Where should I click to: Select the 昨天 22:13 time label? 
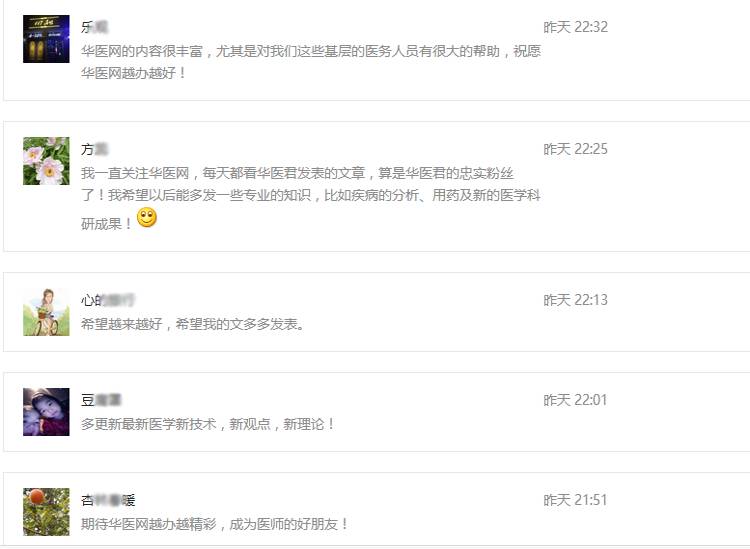point(575,300)
